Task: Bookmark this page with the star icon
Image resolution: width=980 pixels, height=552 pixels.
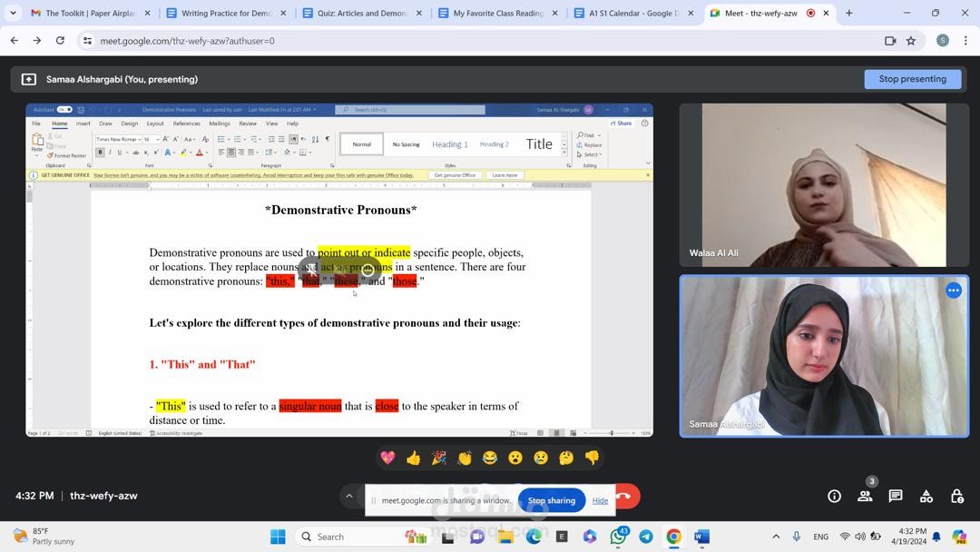Action: (911, 41)
